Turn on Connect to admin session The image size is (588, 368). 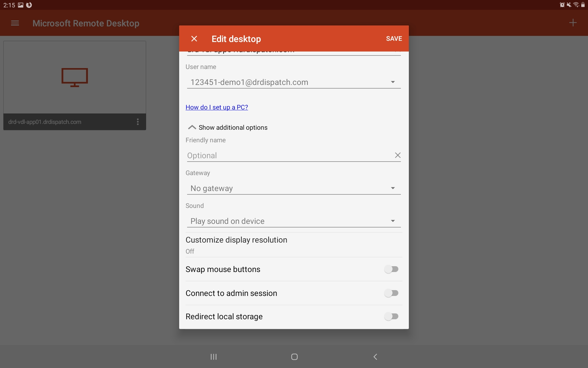(x=391, y=293)
